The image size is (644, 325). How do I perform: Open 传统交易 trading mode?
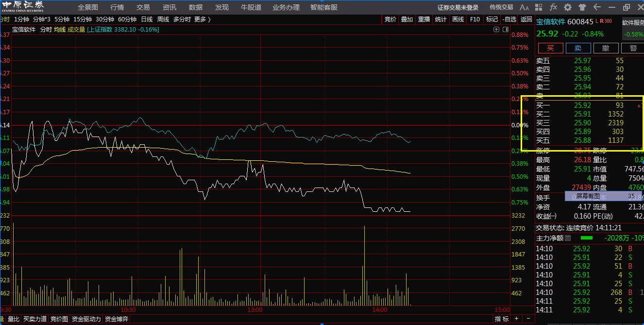coord(501,7)
